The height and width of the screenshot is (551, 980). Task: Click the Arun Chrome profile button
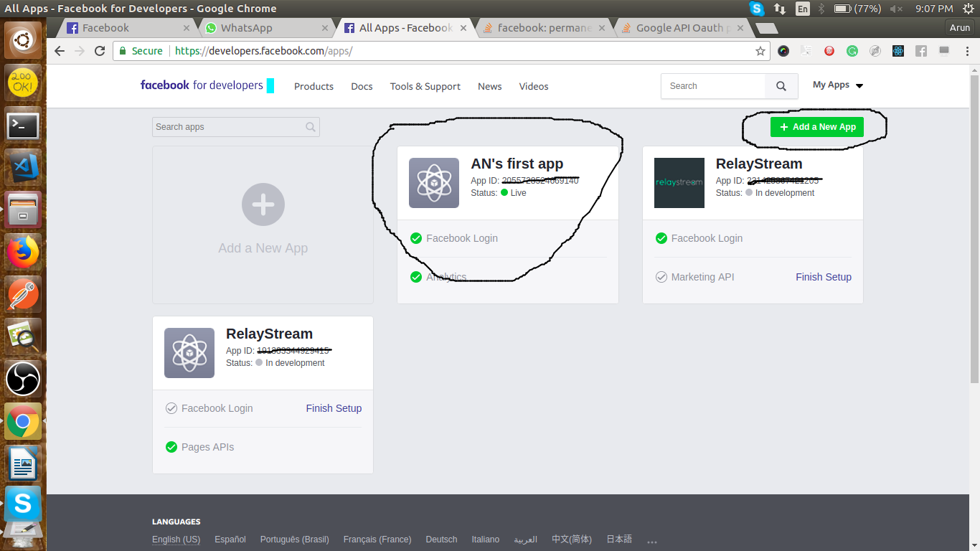tap(959, 28)
